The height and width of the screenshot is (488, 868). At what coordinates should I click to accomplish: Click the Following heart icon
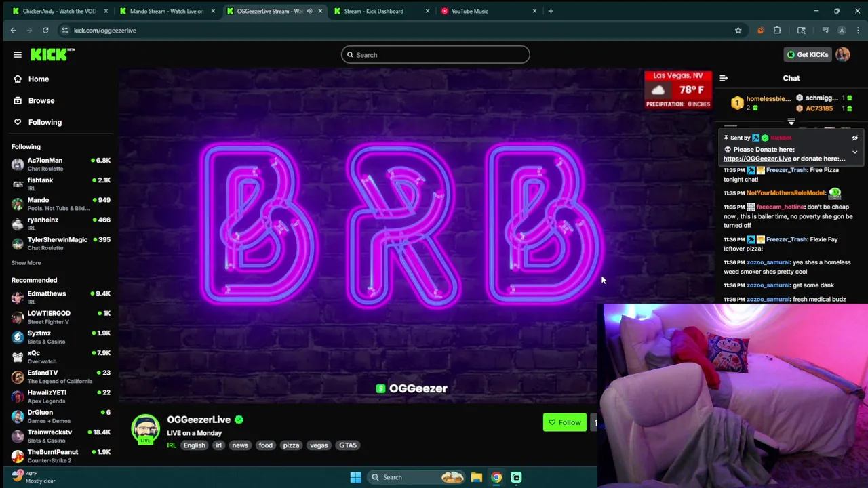click(x=18, y=122)
